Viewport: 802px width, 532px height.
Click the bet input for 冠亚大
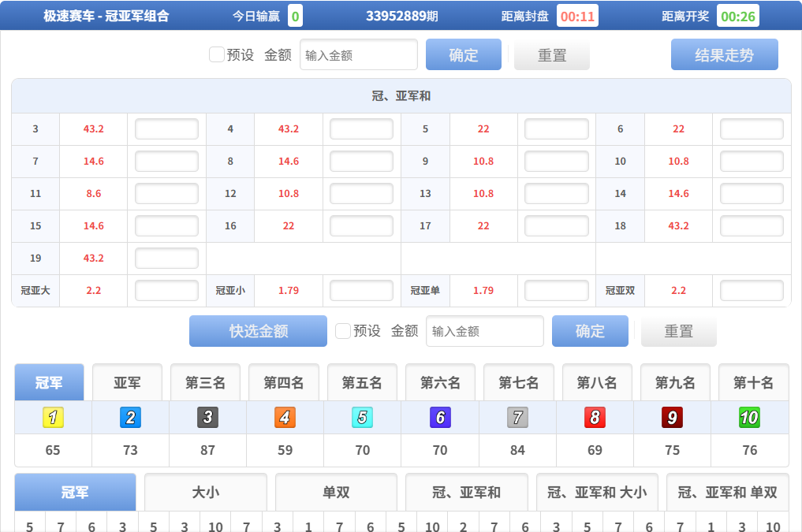(166, 291)
